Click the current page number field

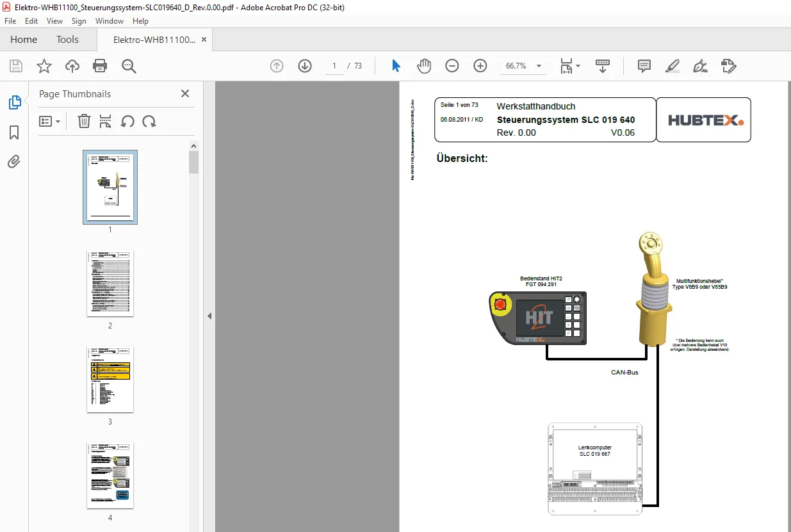(334, 66)
